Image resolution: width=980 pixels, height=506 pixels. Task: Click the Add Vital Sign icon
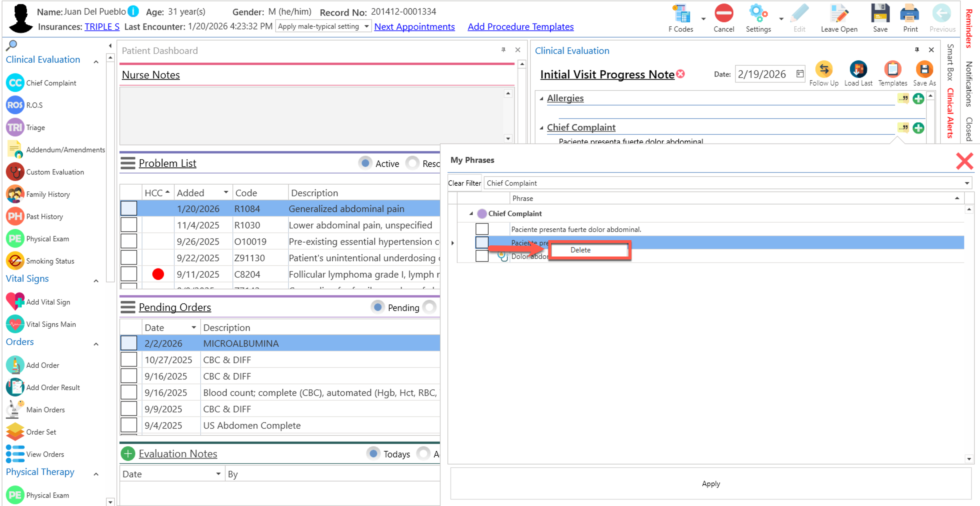15,302
